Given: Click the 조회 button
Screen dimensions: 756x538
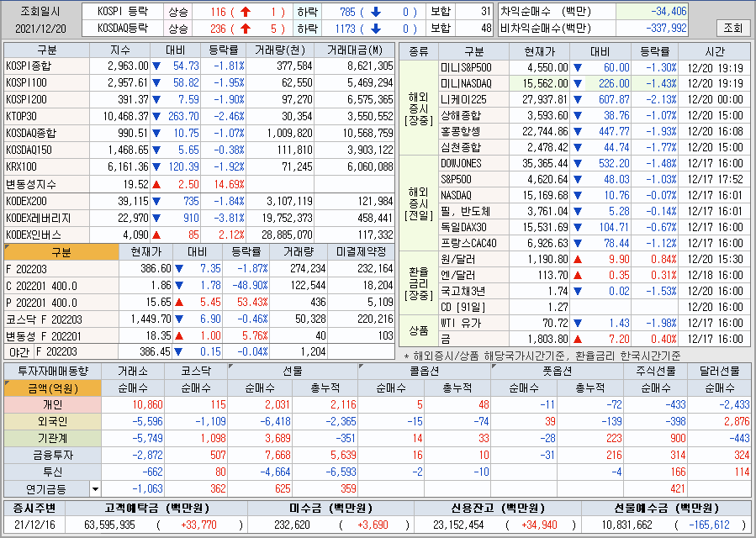Looking at the screenshot, I should 732,28.
